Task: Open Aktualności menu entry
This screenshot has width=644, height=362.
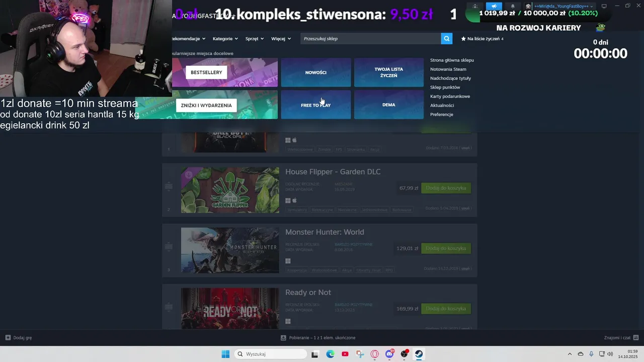Action: coord(442,106)
